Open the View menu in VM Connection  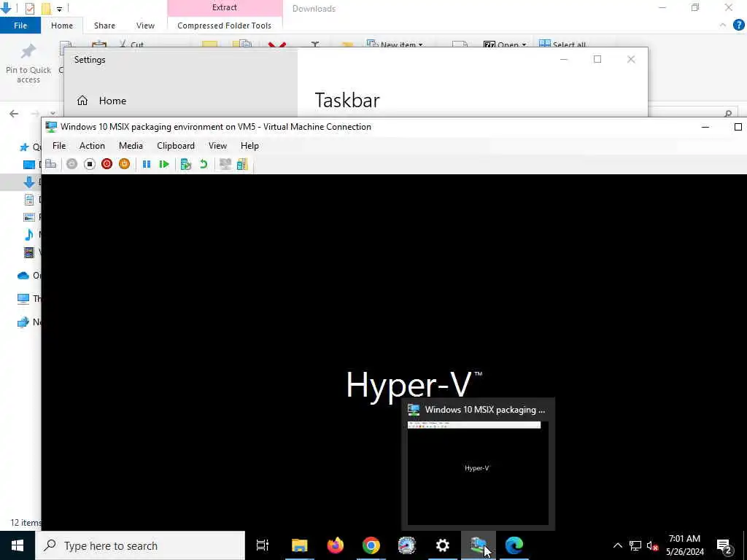click(217, 146)
